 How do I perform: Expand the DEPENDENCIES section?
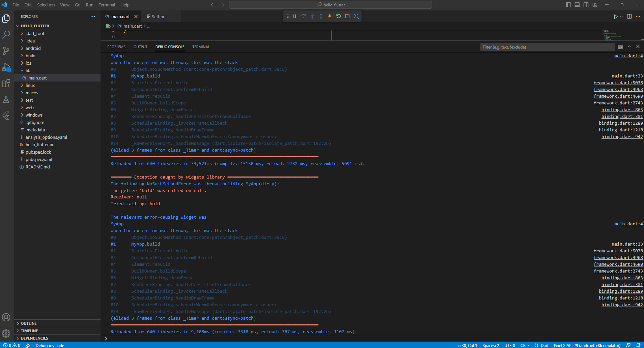tap(57, 338)
